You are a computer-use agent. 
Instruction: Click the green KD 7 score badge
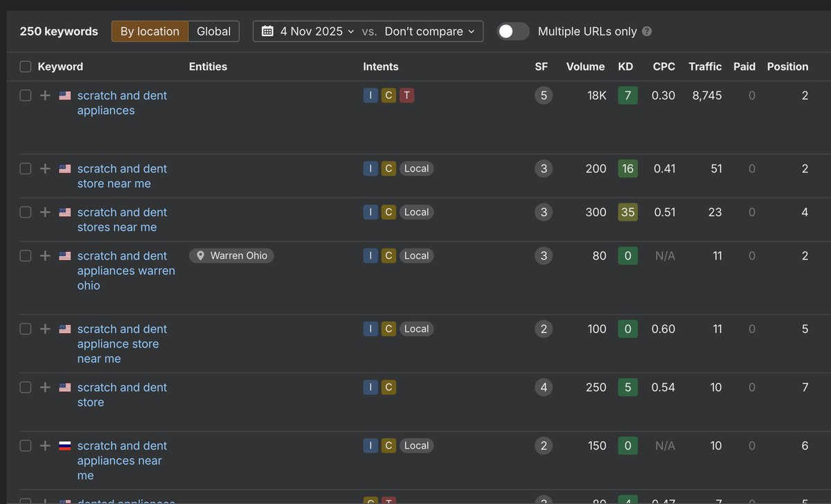click(627, 96)
